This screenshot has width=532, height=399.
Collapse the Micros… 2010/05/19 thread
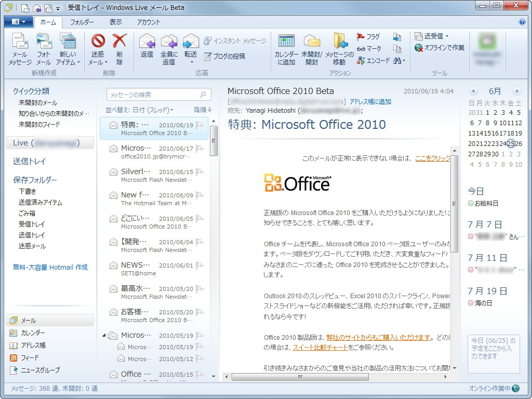pos(104,336)
